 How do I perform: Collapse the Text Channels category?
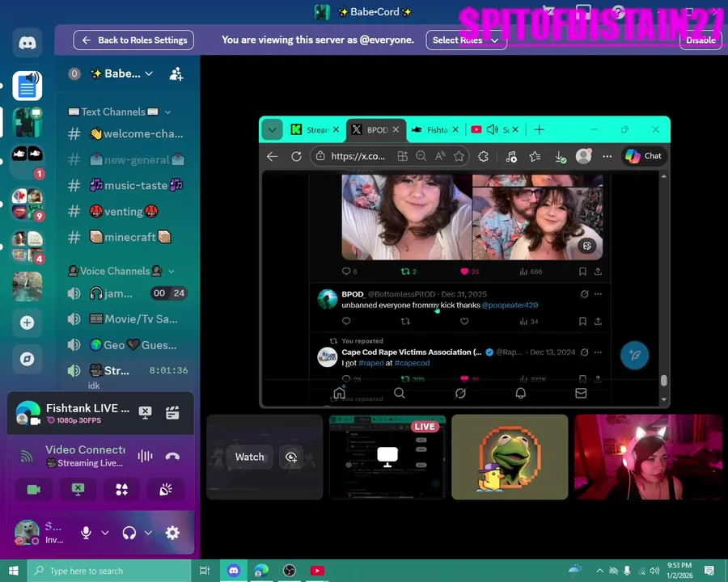120,112
